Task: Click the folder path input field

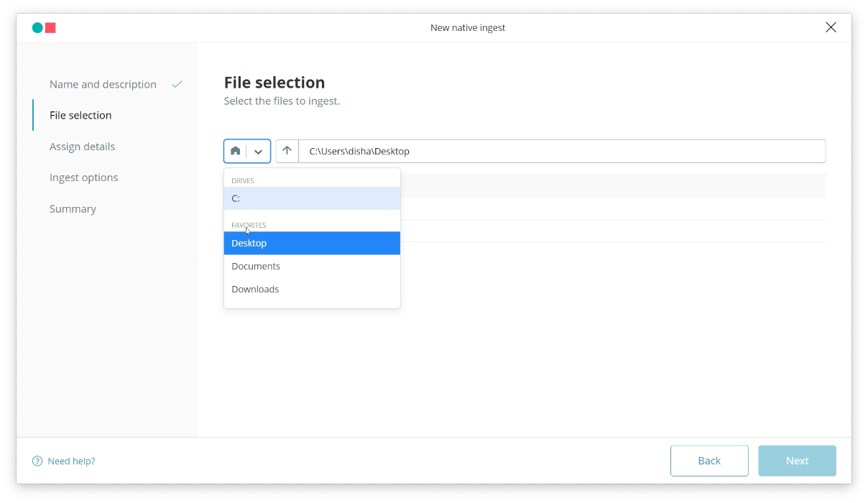Action: (560, 151)
